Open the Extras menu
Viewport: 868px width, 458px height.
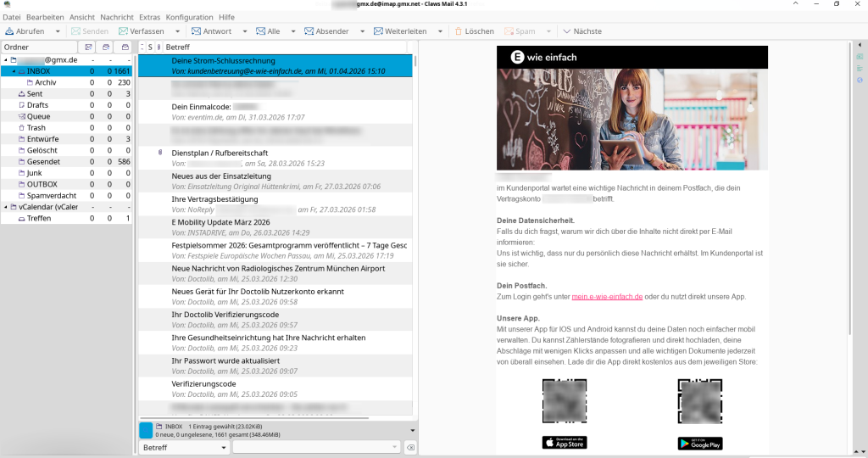coord(149,17)
